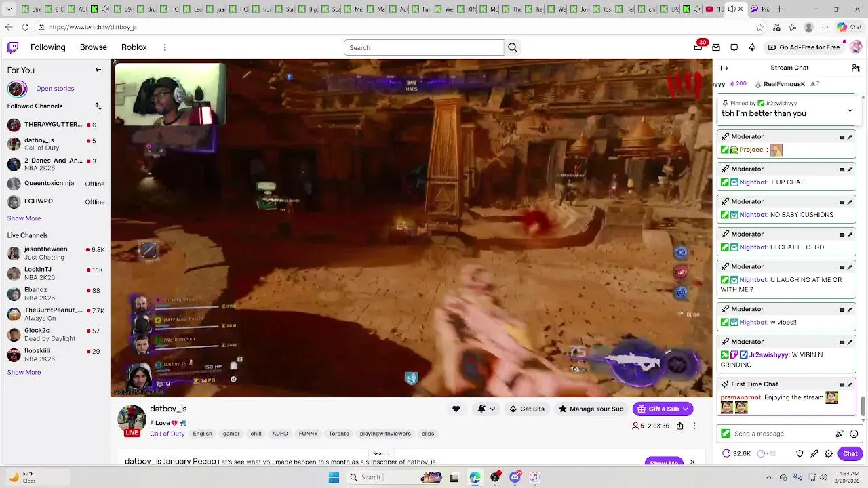Click Open stories link
The image size is (868, 488).
pyautogui.click(x=55, y=89)
